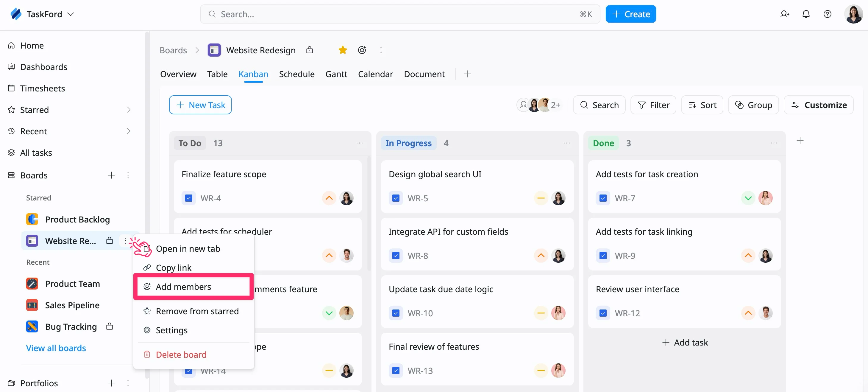The image size is (868, 392).
Task: Add a new board with plus icon
Action: click(111, 175)
